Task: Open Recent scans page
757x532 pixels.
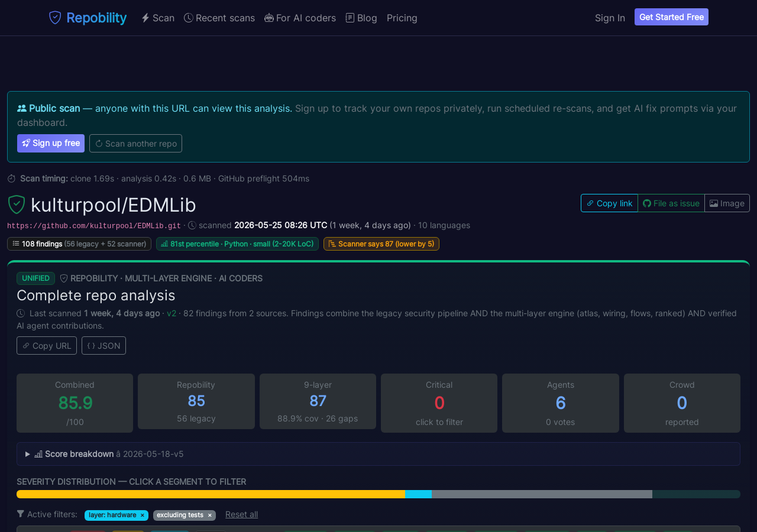Action: (219, 18)
